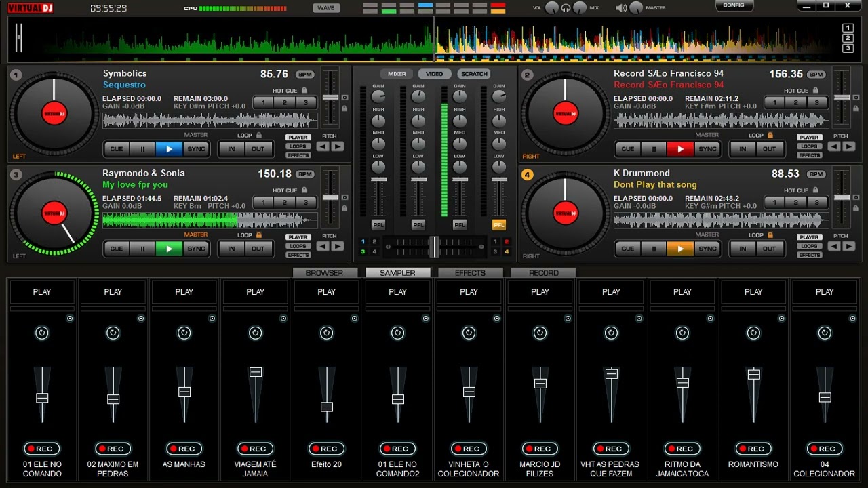The width and height of the screenshot is (868, 488).
Task: Click deck 3 waveform overview strip
Action: [210, 221]
